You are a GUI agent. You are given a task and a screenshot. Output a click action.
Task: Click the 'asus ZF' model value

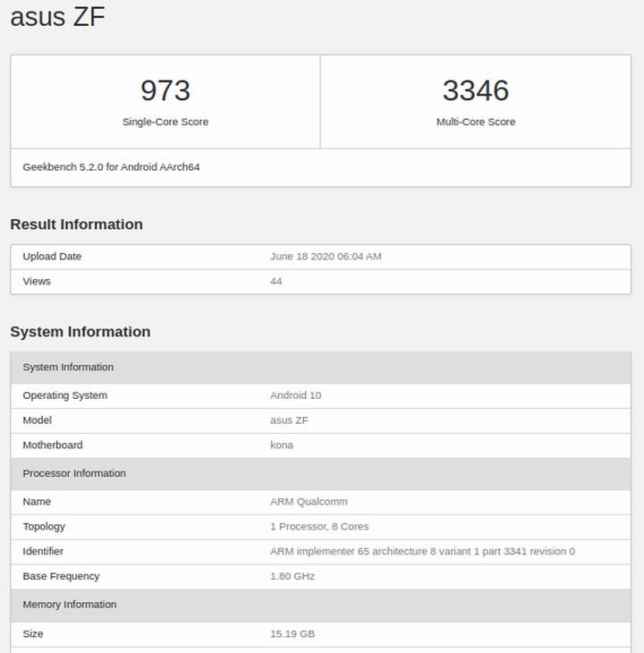(289, 420)
